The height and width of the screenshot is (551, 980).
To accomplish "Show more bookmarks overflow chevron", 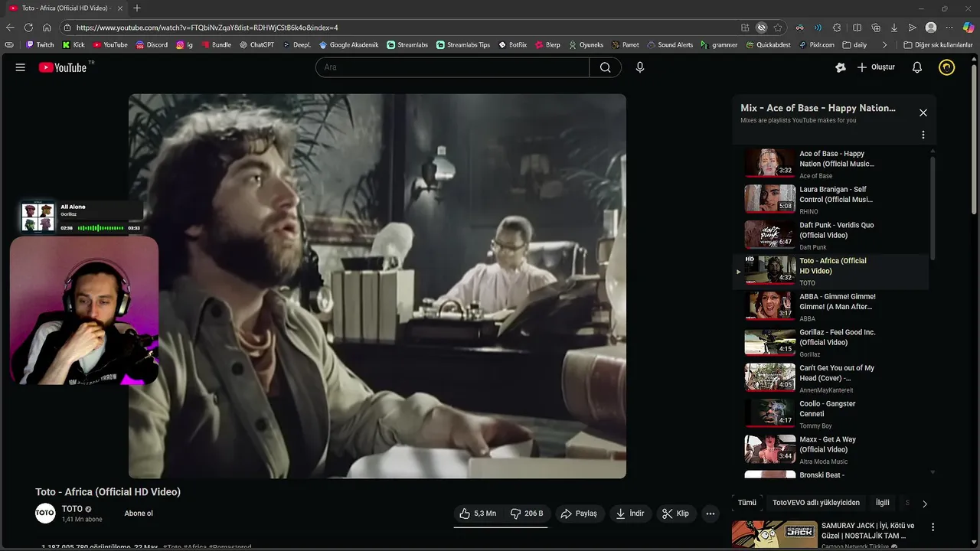I will pyautogui.click(x=885, y=45).
